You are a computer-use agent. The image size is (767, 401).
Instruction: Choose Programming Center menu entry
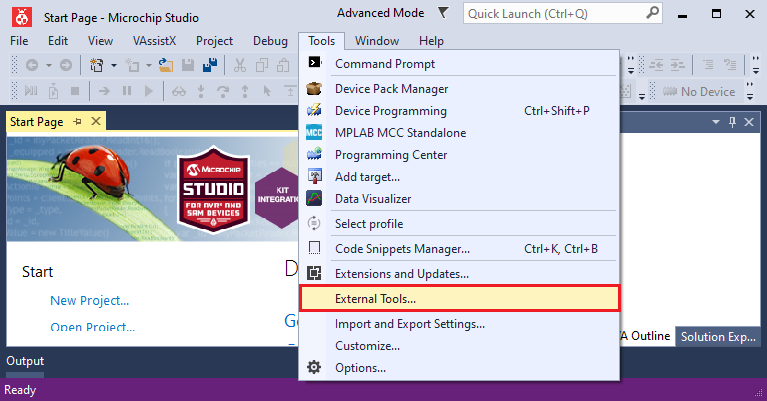[459, 155]
